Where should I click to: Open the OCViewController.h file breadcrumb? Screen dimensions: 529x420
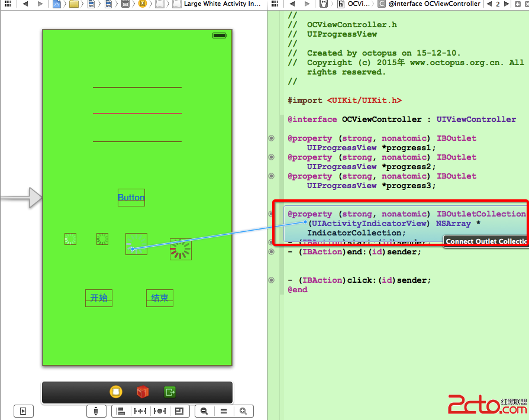[354, 4]
